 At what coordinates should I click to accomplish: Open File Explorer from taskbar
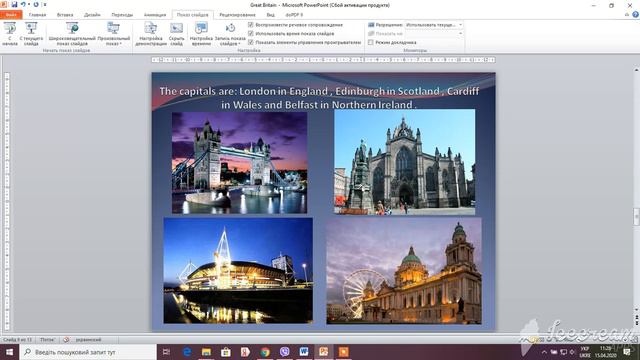(x=207, y=352)
